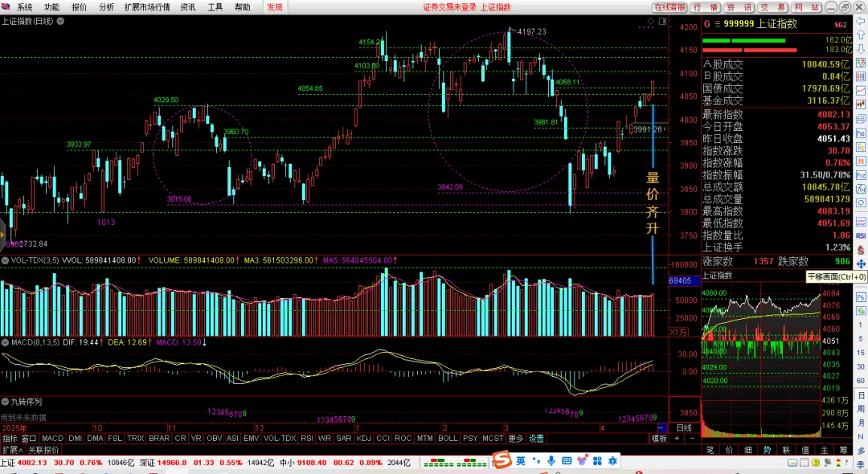Viewport: 868px width, 474px height.
Task: Click the plus zoom-in button beside 模板
Action: click(677, 438)
